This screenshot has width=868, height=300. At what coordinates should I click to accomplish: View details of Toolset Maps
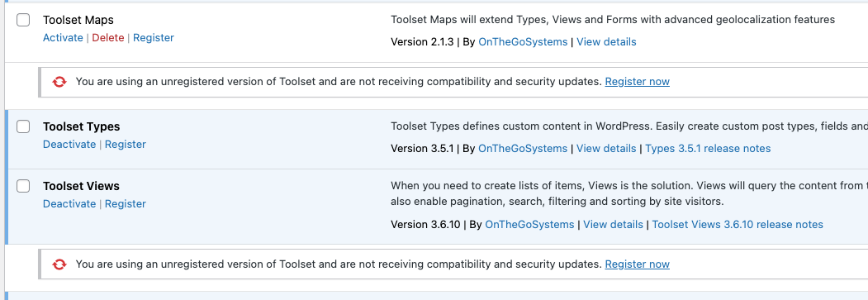tap(606, 42)
